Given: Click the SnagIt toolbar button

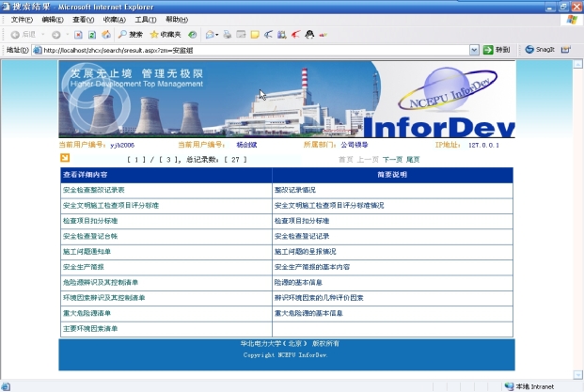Looking at the screenshot, I should point(541,49).
